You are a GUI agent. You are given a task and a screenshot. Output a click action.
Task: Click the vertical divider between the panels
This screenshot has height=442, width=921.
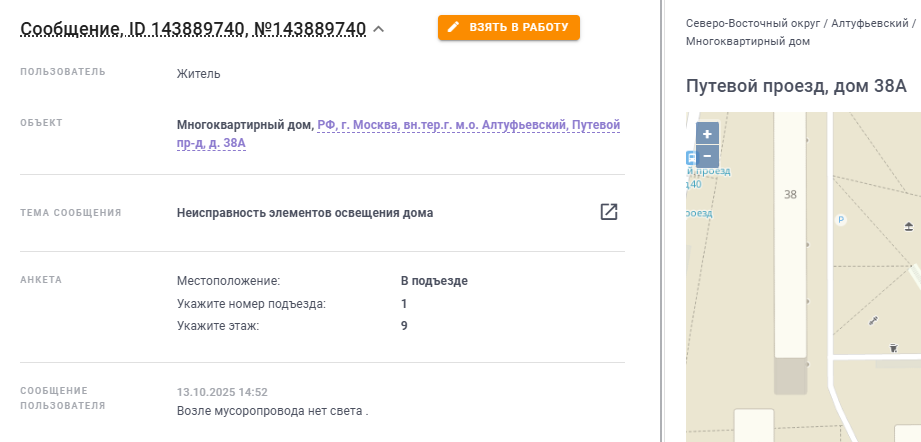click(x=662, y=221)
